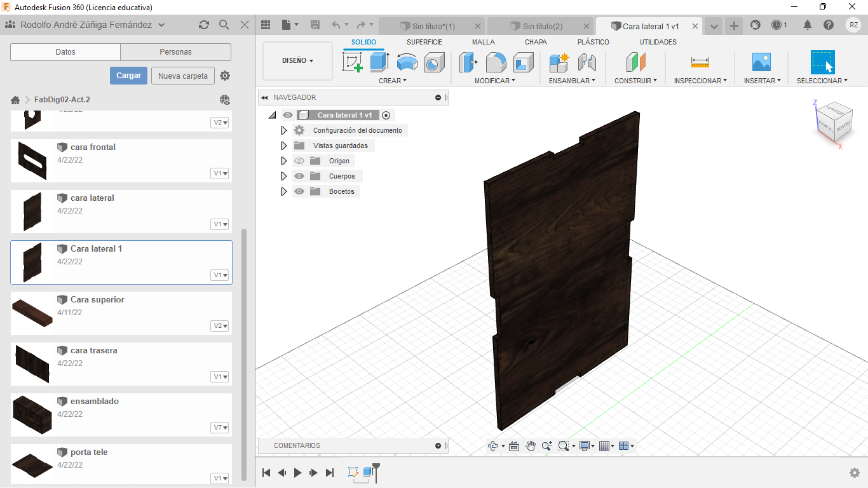Hide the Bocetos folder
The width and height of the screenshot is (868, 488).
(299, 191)
